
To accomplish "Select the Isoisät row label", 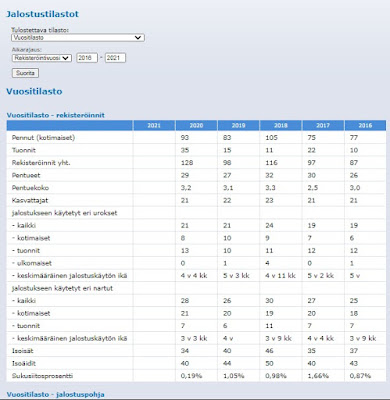I will [x=23, y=351].
